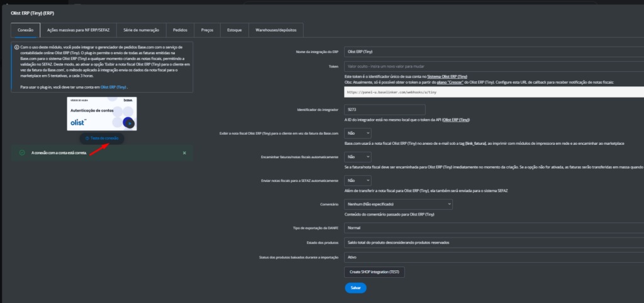
Task: Open the Conexão tab
Action: (25, 30)
